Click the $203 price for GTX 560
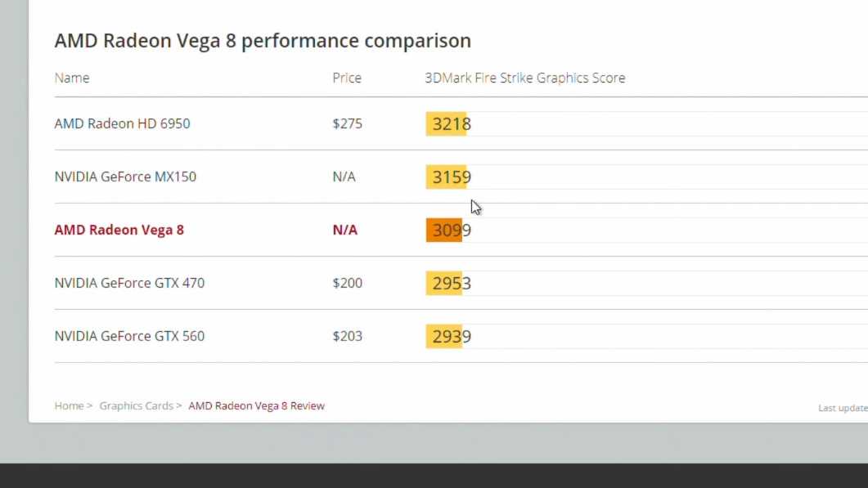Viewport: 868px width, 488px height. (x=347, y=336)
